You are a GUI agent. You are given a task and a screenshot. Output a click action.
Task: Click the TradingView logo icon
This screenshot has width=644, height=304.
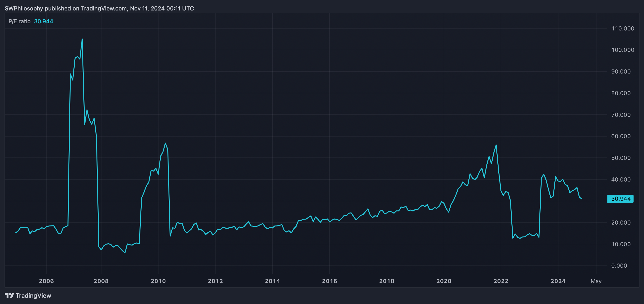pos(9,295)
